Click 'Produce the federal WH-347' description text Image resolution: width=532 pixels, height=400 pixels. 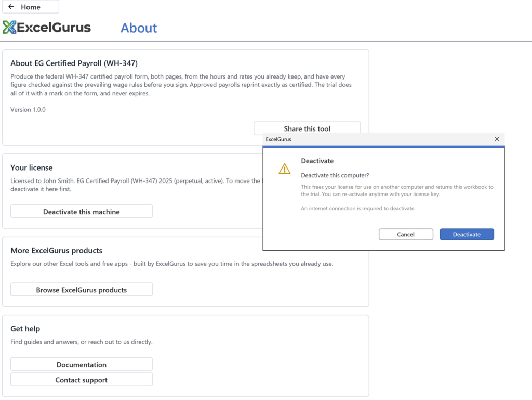pyautogui.click(x=181, y=85)
